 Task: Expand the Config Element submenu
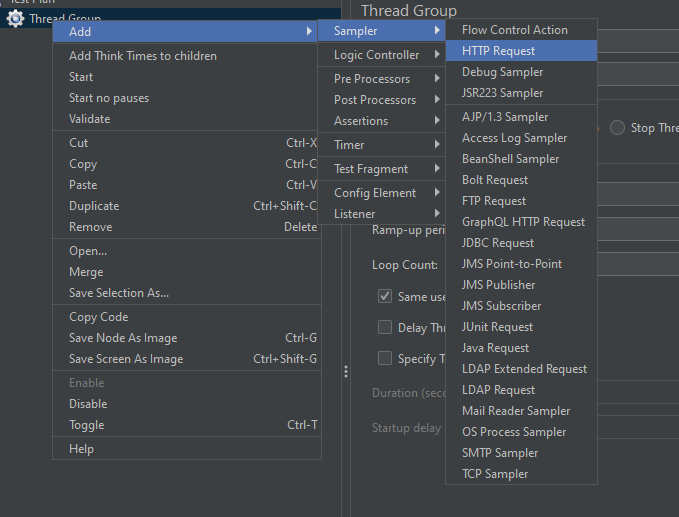(382, 193)
